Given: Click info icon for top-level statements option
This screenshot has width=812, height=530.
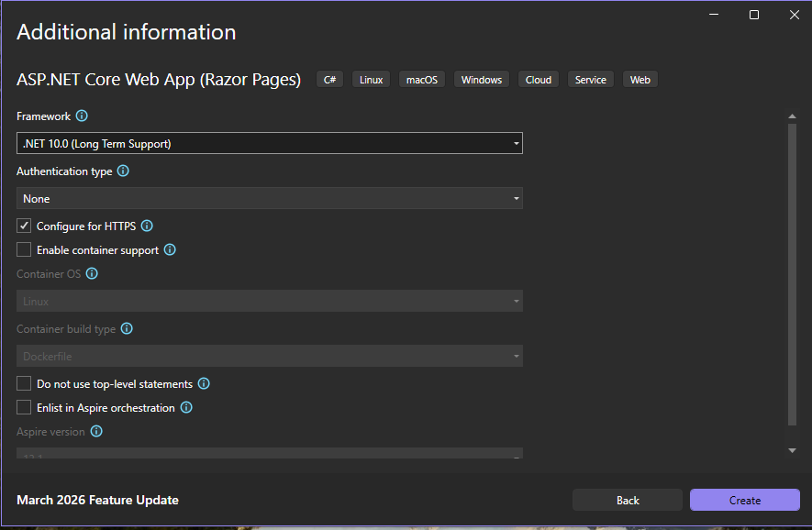Looking at the screenshot, I should tap(204, 384).
